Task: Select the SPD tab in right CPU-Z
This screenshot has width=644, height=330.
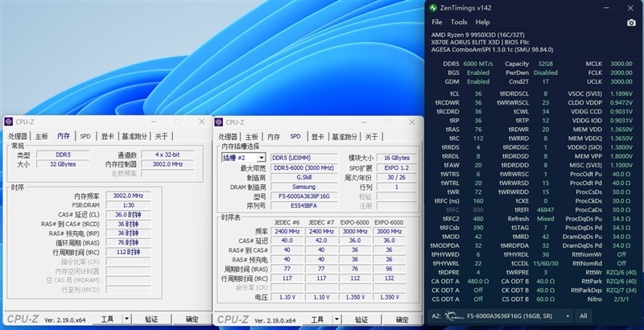Action: pos(295,136)
